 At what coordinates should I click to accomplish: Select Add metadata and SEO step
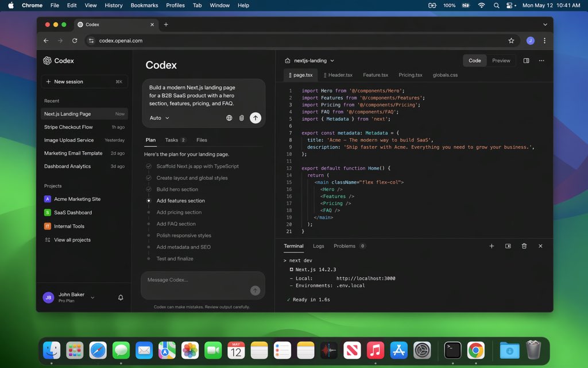183,247
